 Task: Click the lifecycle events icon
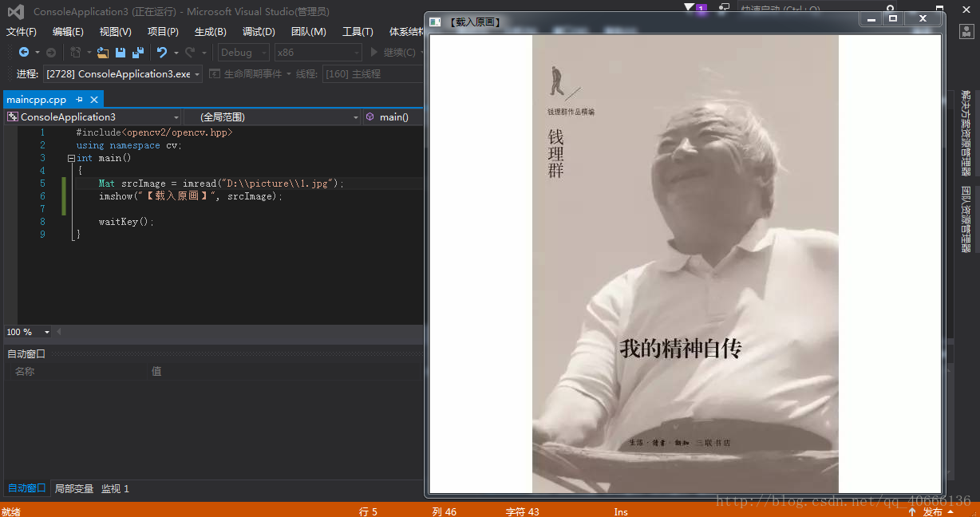(215, 73)
